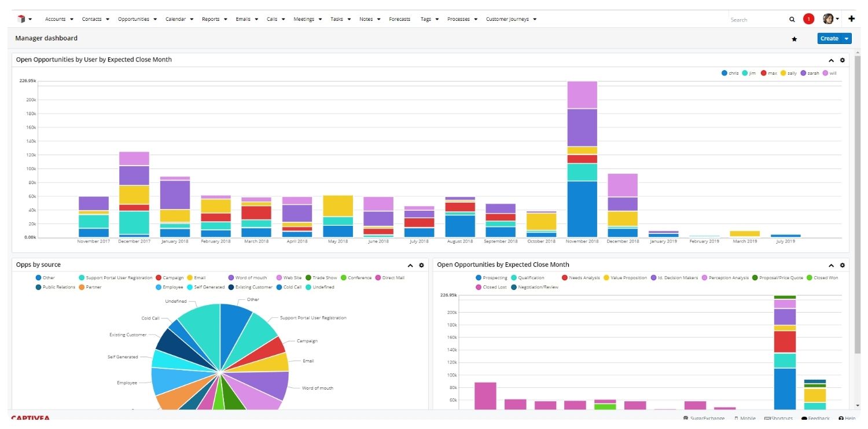Go to the Tags module

[x=426, y=19]
